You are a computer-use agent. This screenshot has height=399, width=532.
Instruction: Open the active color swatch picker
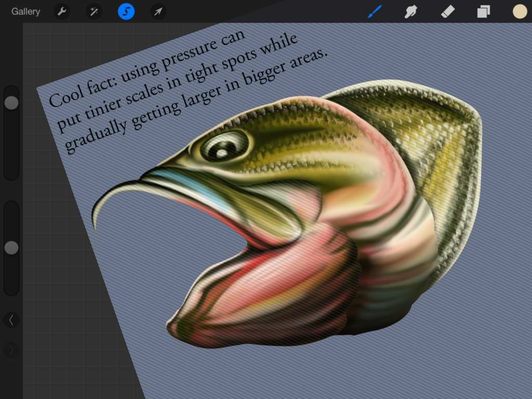pyautogui.click(x=520, y=11)
